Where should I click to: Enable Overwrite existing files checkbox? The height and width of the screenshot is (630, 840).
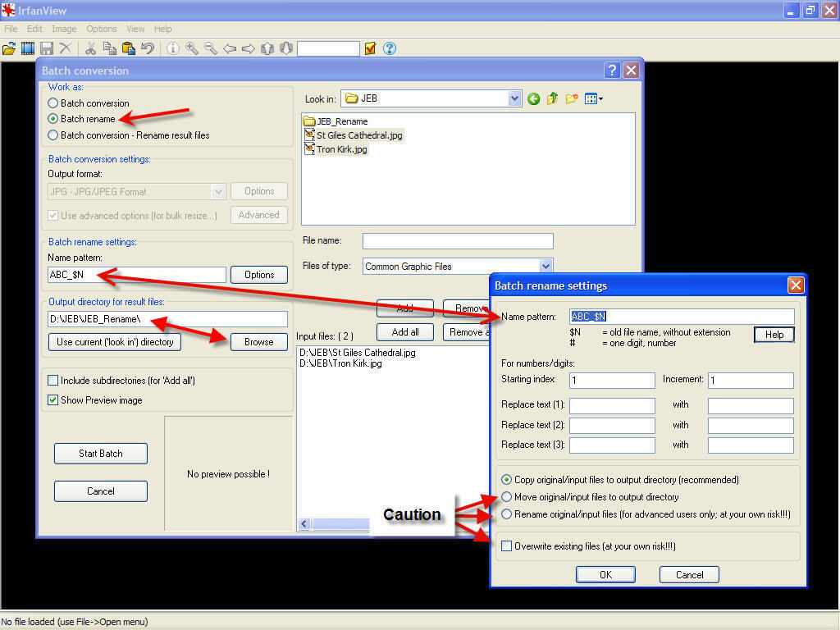[507, 546]
